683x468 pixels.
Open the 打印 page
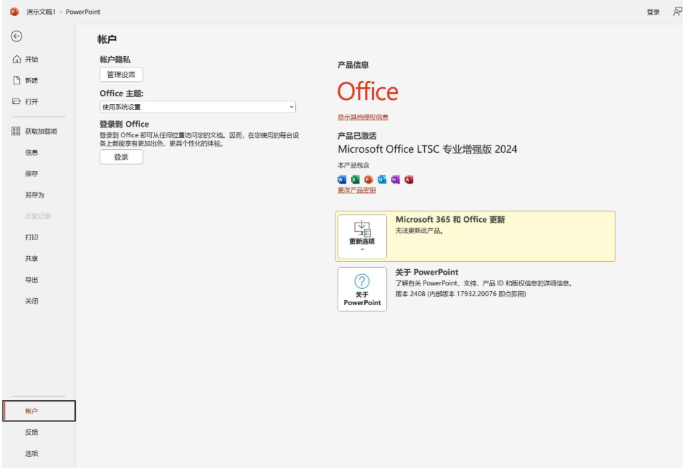tap(31, 237)
